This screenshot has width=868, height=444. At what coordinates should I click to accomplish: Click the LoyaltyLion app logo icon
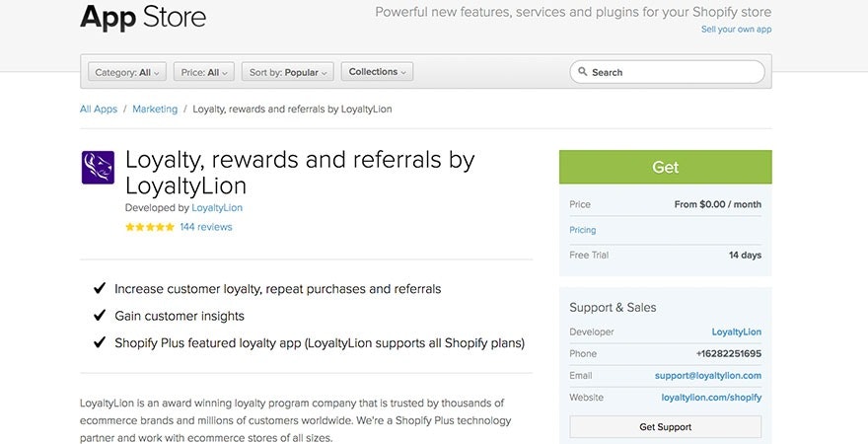[98, 167]
